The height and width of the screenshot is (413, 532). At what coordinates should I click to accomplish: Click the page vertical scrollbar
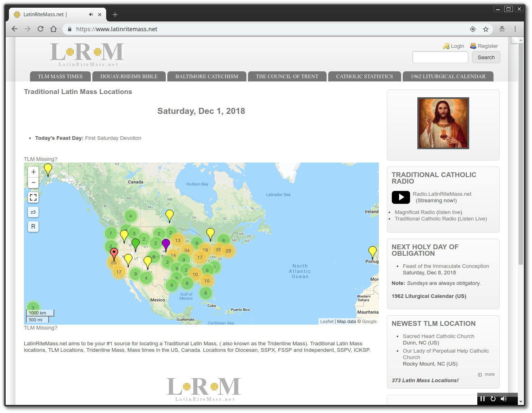521,154
